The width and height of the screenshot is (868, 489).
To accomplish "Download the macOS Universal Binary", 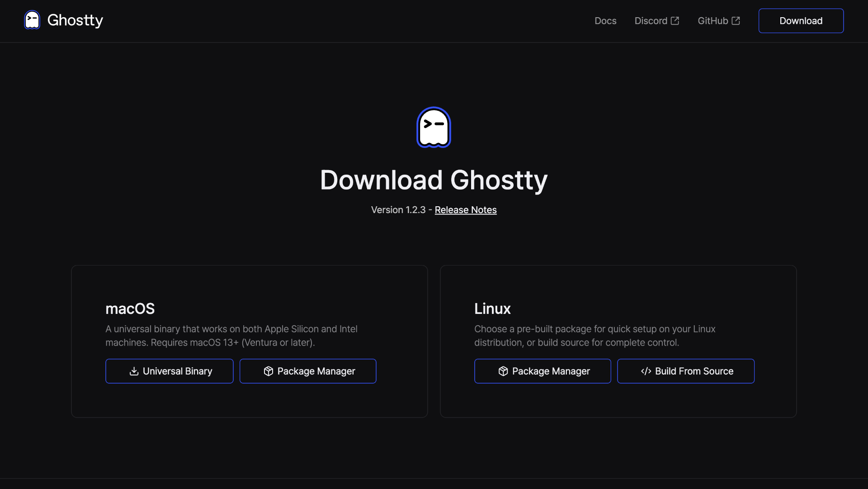I will (x=170, y=371).
